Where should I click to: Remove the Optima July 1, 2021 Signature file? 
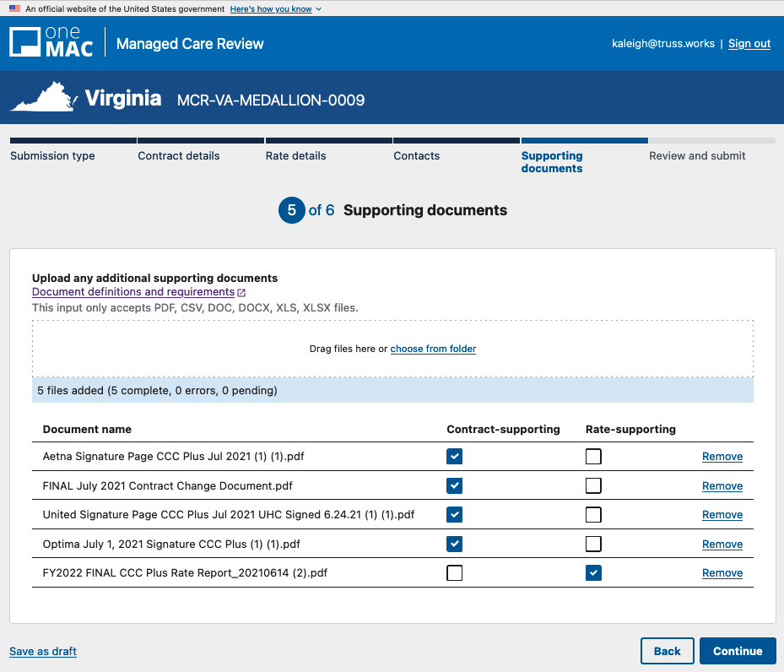tap(722, 545)
